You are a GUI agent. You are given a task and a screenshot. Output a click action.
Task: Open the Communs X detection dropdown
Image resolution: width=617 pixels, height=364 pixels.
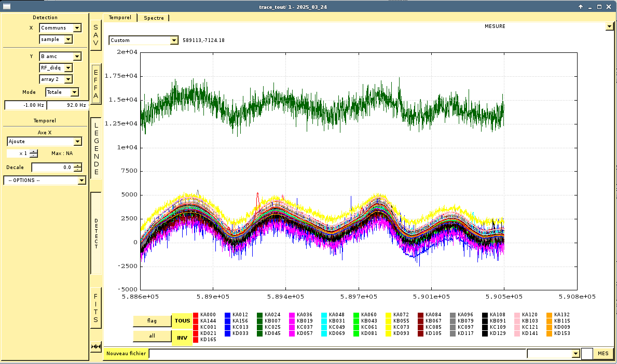pos(60,28)
